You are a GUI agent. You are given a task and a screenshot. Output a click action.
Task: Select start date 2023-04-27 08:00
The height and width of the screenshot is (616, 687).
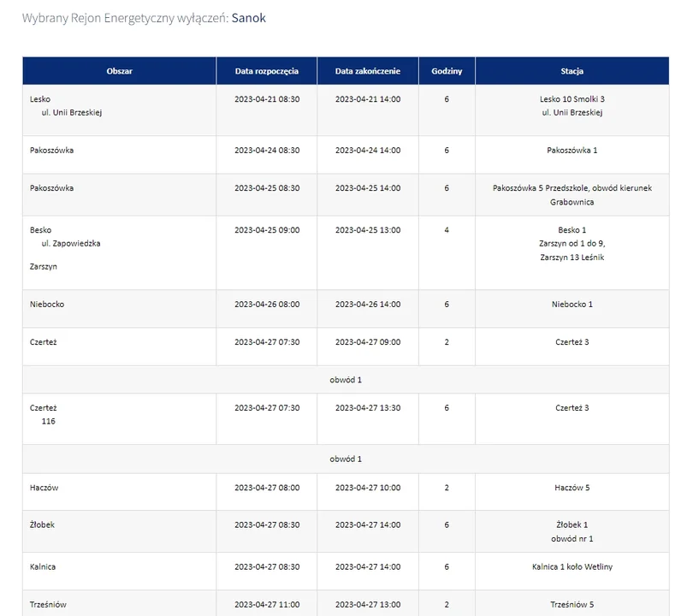tap(267, 488)
